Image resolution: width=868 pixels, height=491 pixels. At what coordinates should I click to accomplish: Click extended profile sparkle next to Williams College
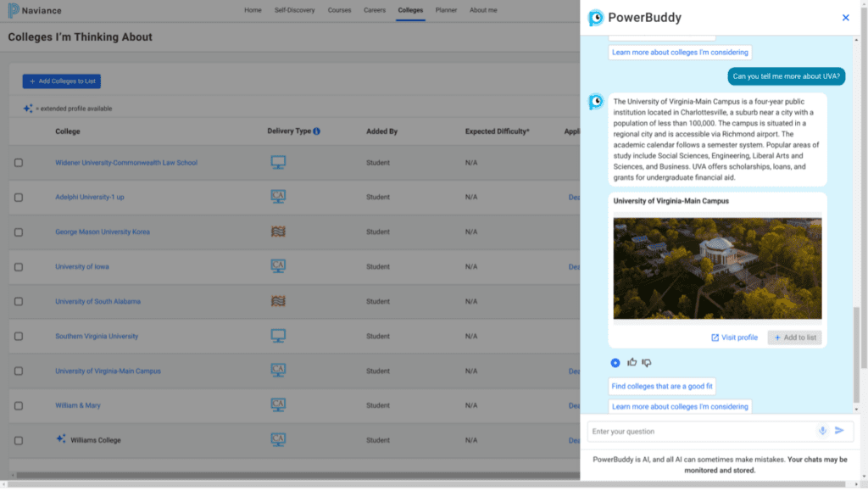[61, 439]
